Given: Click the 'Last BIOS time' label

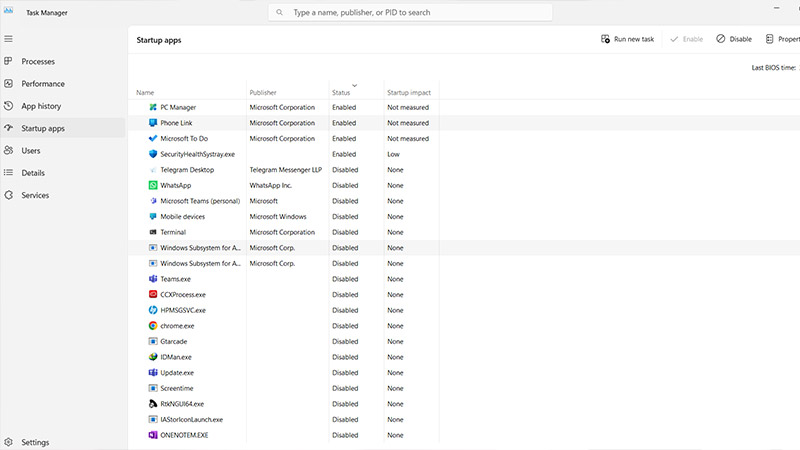Looking at the screenshot, I should (x=773, y=67).
